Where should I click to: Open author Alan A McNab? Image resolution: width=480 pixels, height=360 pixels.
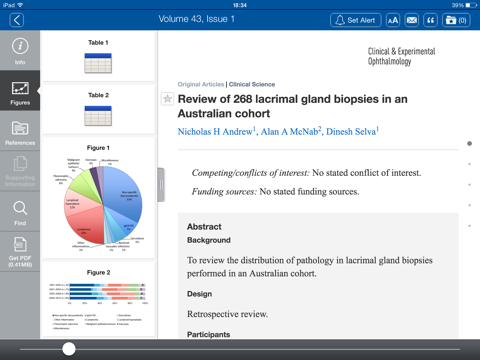coord(291,131)
